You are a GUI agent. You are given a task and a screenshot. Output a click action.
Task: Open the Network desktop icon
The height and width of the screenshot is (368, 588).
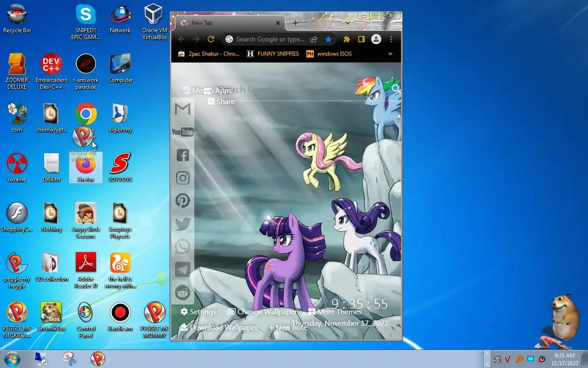tap(120, 19)
